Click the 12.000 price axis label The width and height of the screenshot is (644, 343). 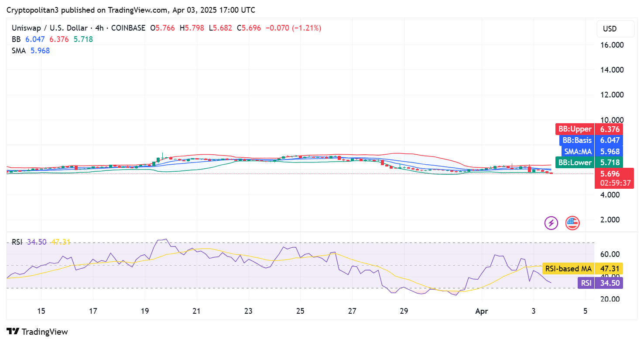tap(612, 95)
